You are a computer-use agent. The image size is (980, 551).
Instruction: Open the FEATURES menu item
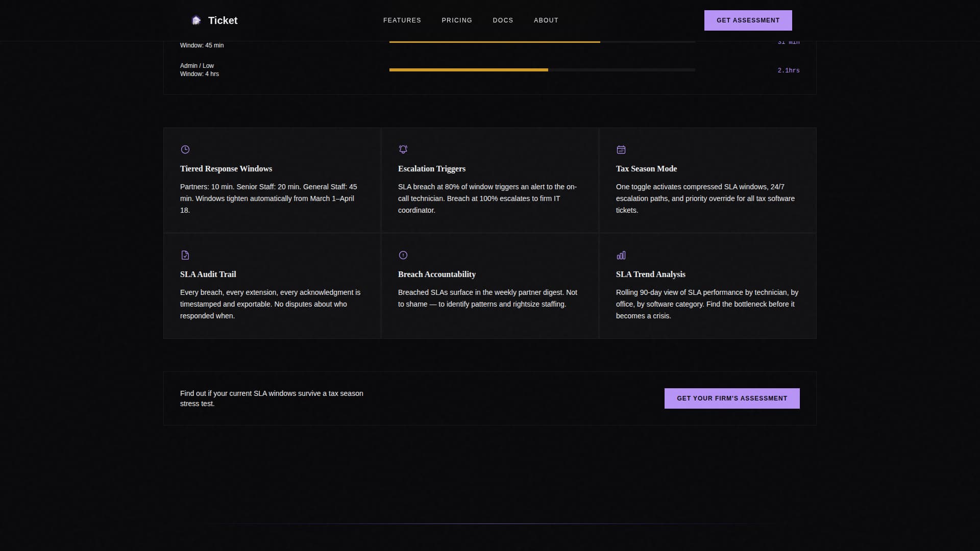point(402,20)
